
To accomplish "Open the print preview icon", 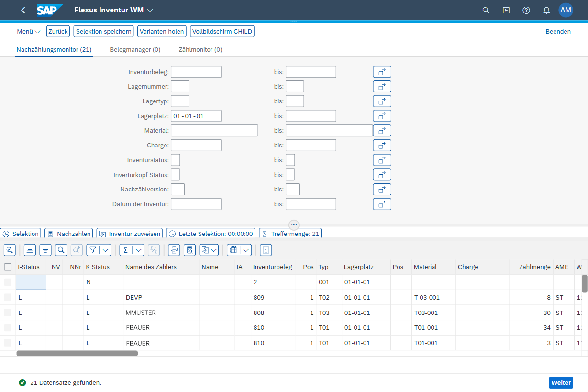I will click(x=189, y=250).
